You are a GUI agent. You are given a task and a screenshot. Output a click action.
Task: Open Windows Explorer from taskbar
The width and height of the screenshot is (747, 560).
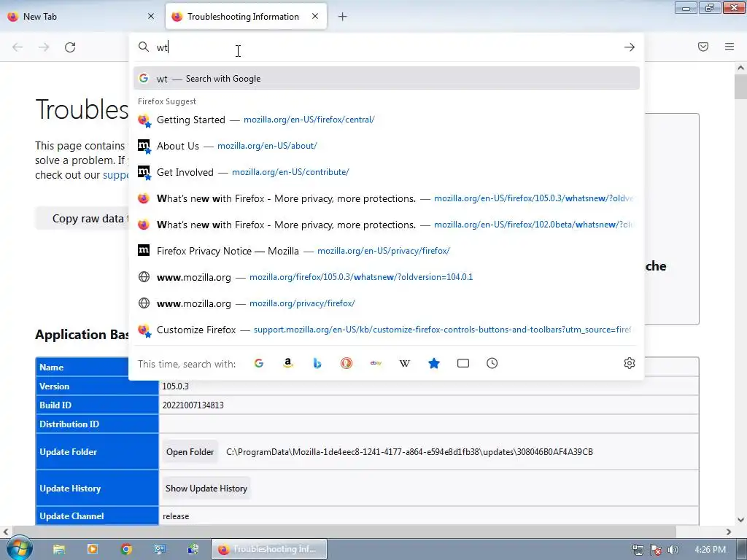[x=59, y=549]
